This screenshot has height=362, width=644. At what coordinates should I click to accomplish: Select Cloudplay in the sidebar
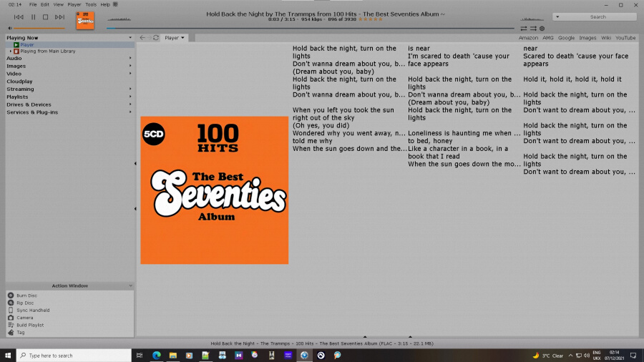coord(19,82)
